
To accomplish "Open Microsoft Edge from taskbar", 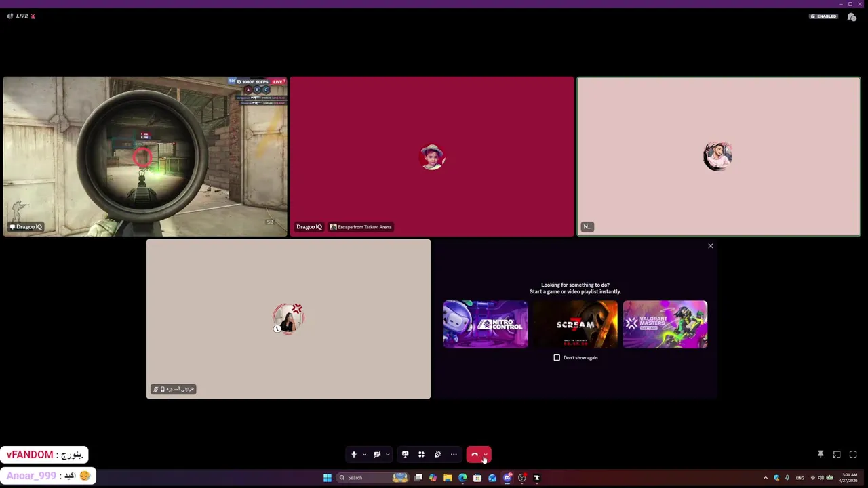I will tap(462, 478).
